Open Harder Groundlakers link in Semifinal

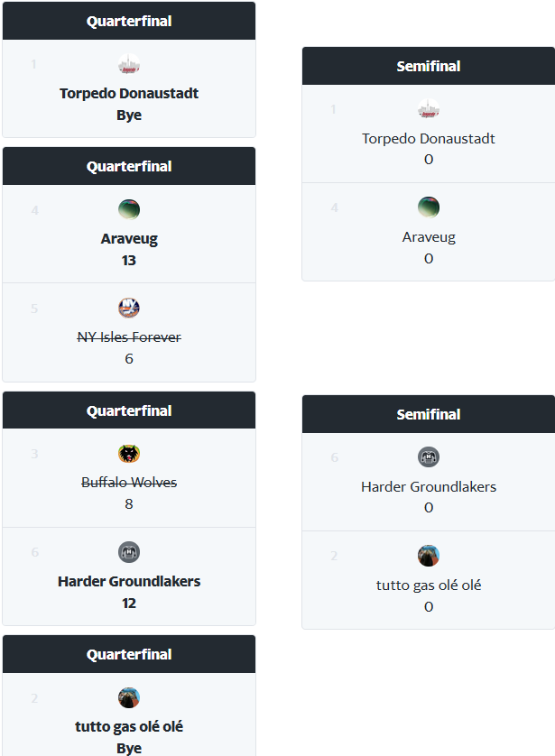429,487
